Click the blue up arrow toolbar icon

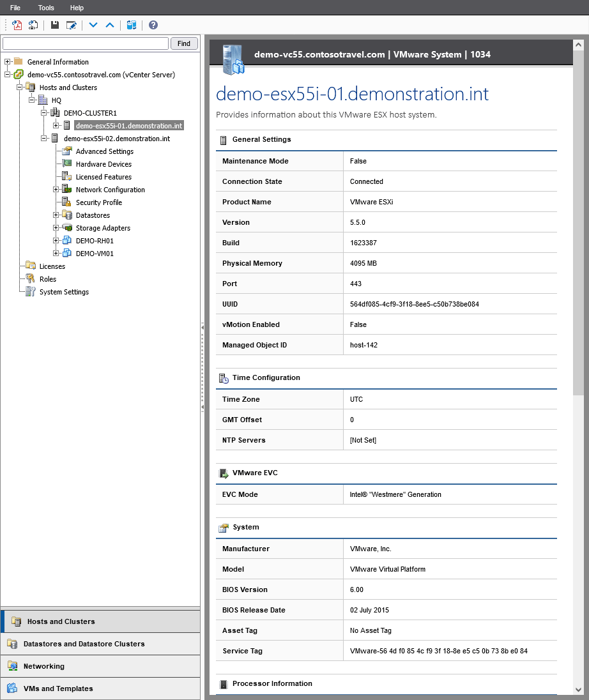tap(110, 25)
